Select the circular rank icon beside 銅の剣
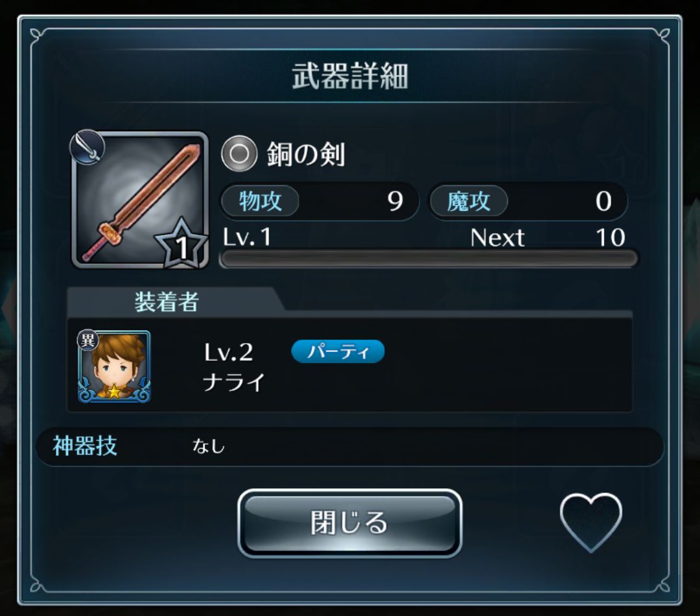The height and width of the screenshot is (616, 700). [x=239, y=154]
